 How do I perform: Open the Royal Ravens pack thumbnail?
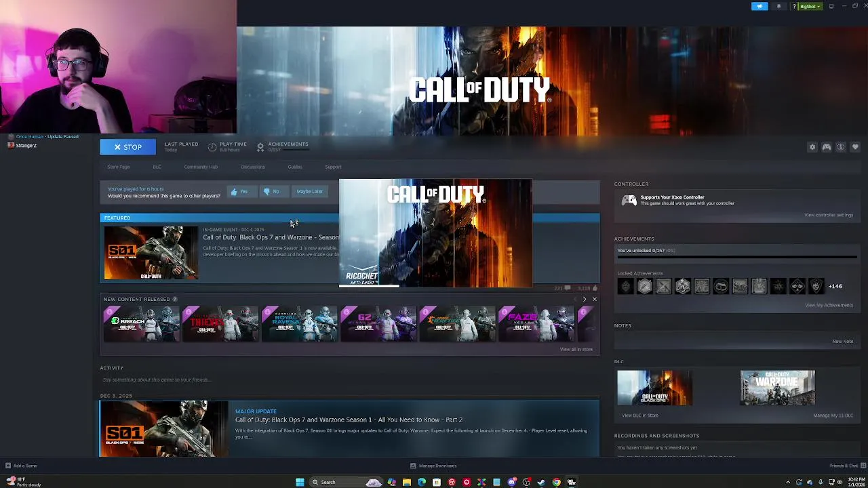(299, 323)
